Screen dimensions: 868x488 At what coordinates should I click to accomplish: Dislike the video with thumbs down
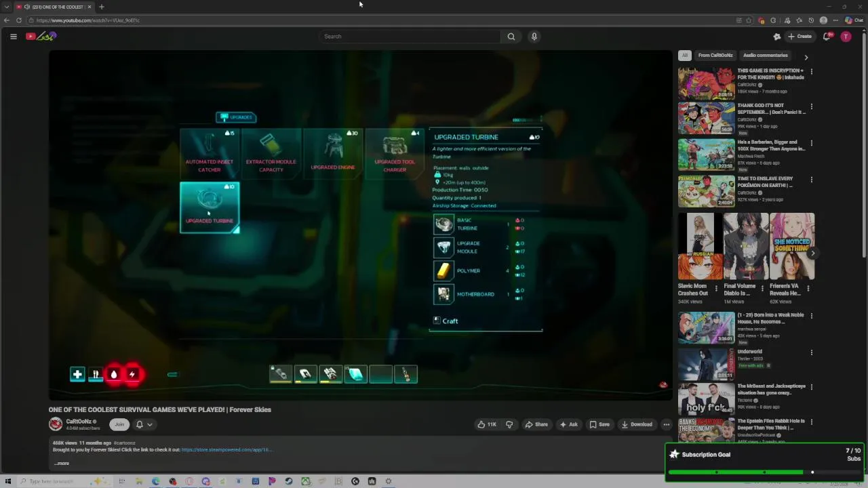point(509,424)
